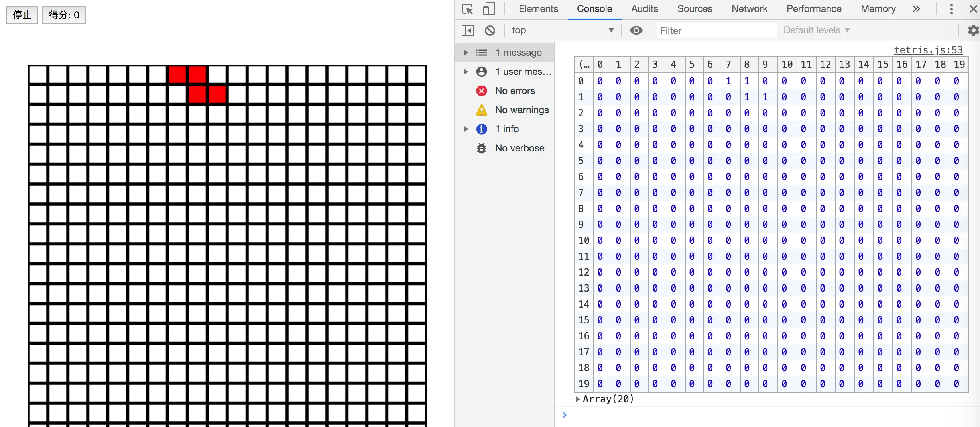Clear the console with the ban icon
The width and height of the screenshot is (980, 427).
click(x=490, y=30)
